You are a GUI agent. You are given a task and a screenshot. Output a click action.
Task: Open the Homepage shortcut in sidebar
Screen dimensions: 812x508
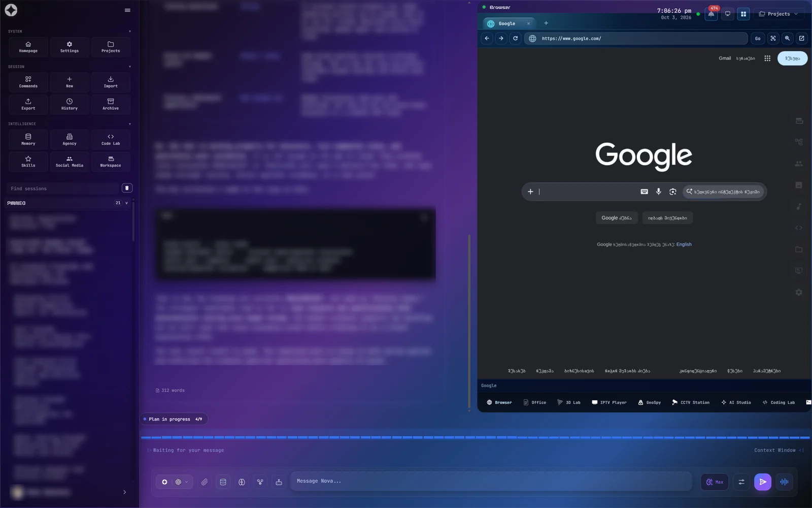click(x=28, y=47)
